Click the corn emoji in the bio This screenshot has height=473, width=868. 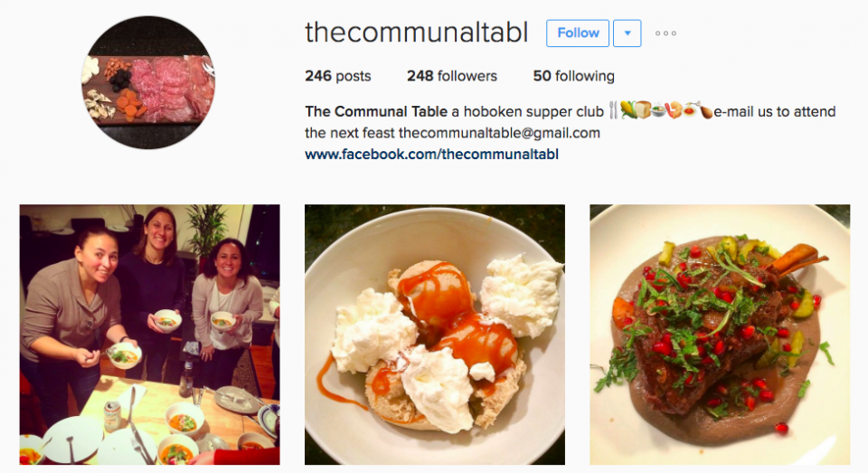click(629, 109)
